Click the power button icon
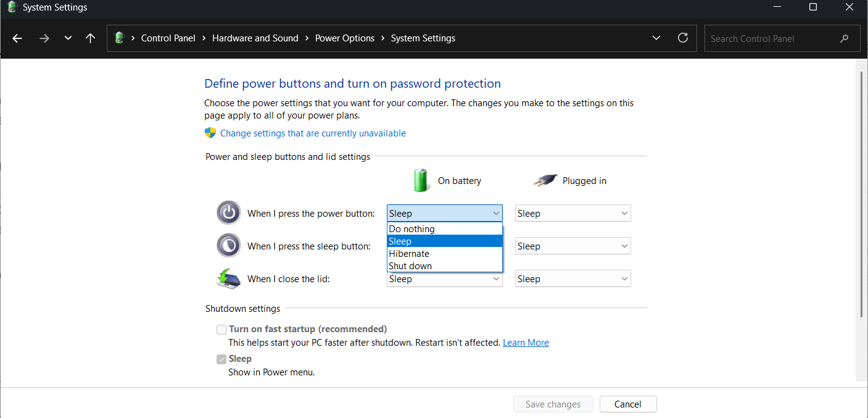The width and height of the screenshot is (868, 418). pyautogui.click(x=228, y=213)
